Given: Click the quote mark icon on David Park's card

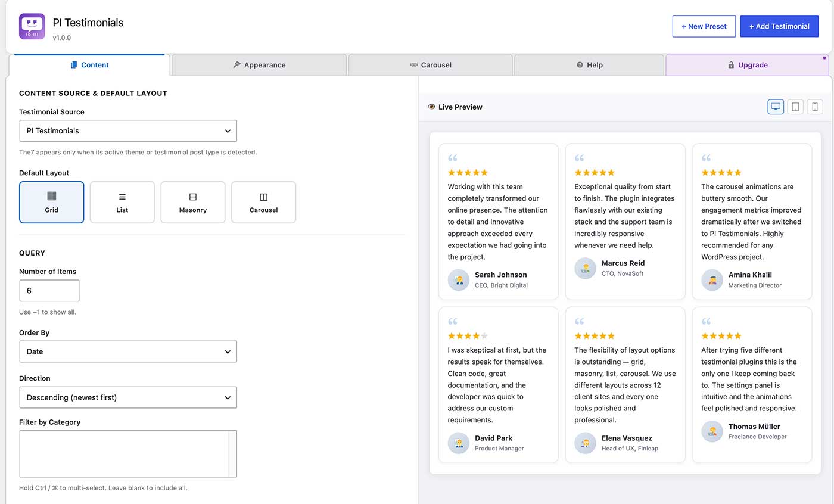Looking at the screenshot, I should click(x=453, y=321).
